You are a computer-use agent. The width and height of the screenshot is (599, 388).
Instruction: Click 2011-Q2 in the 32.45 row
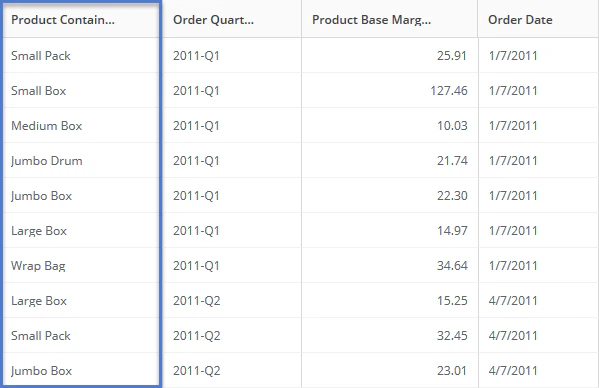(x=197, y=336)
